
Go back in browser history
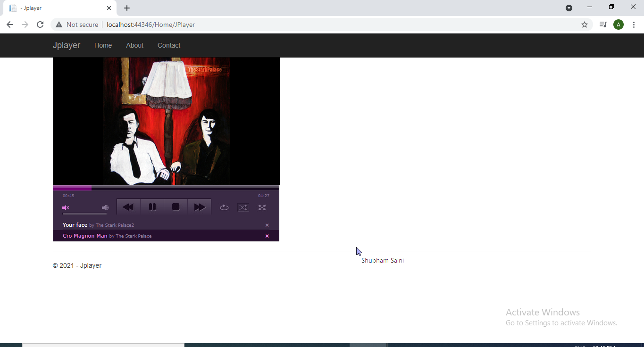[x=10, y=25]
